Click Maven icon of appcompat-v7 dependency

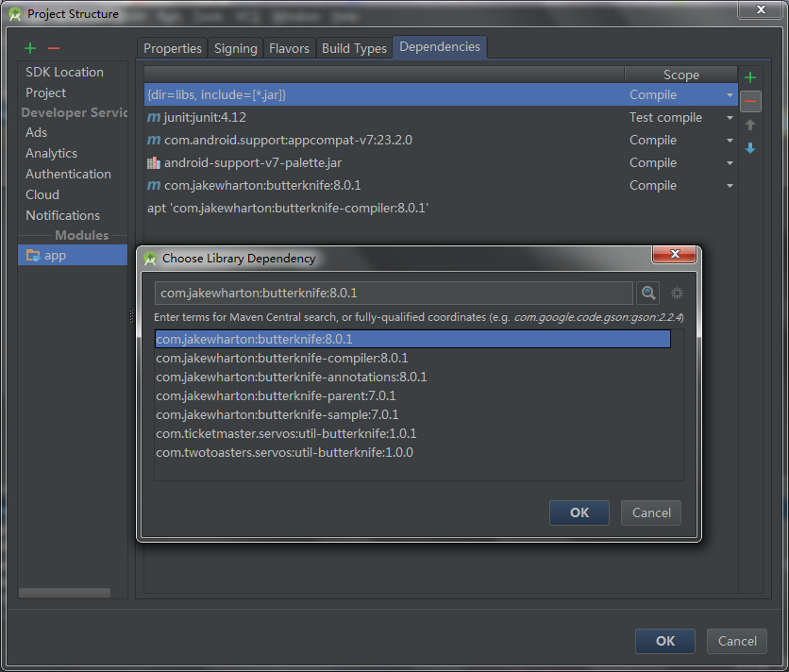coord(154,140)
